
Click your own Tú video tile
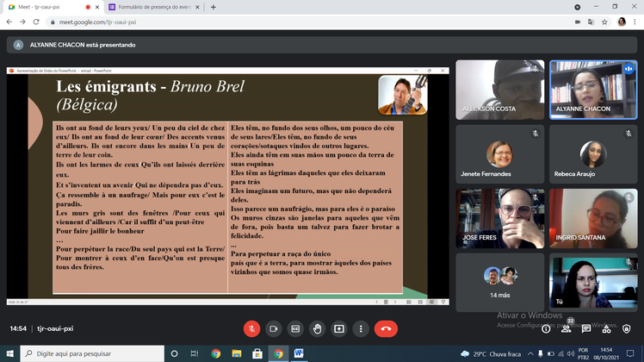(x=593, y=282)
